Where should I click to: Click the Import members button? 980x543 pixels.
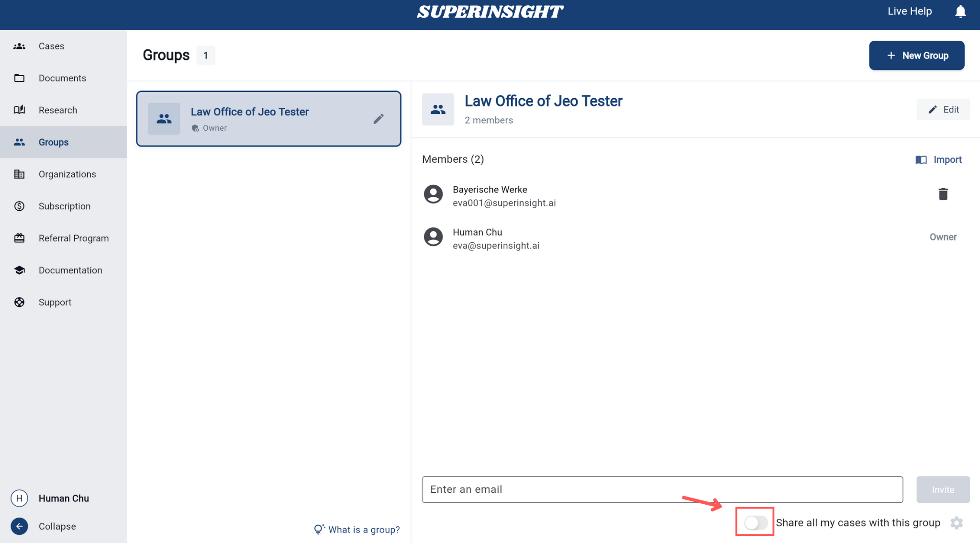tap(938, 159)
